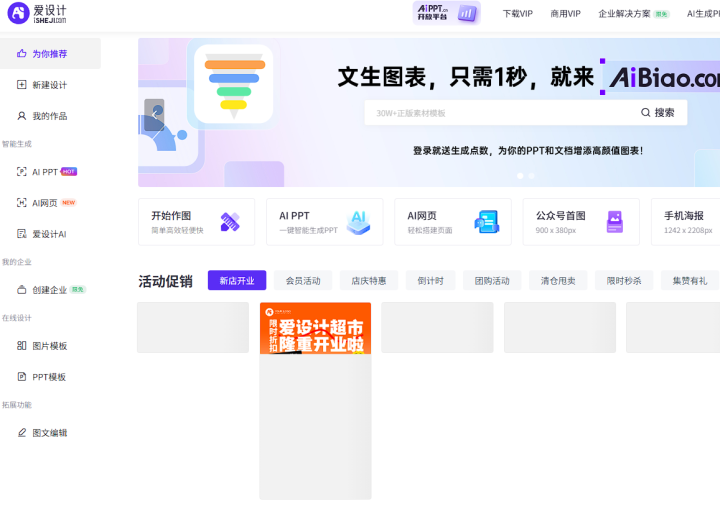Click the 公众号首图 card picture icon
This screenshot has width=720, height=517.
(615, 222)
